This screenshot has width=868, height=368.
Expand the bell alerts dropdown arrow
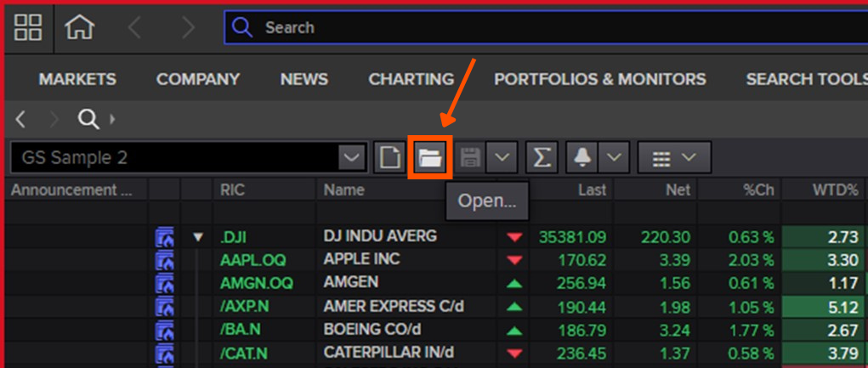tap(616, 158)
